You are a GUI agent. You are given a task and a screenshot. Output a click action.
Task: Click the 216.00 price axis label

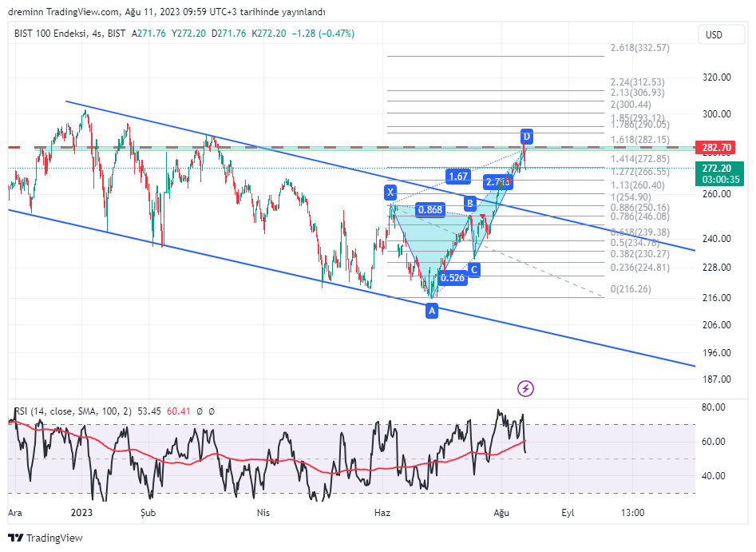pyautogui.click(x=716, y=298)
